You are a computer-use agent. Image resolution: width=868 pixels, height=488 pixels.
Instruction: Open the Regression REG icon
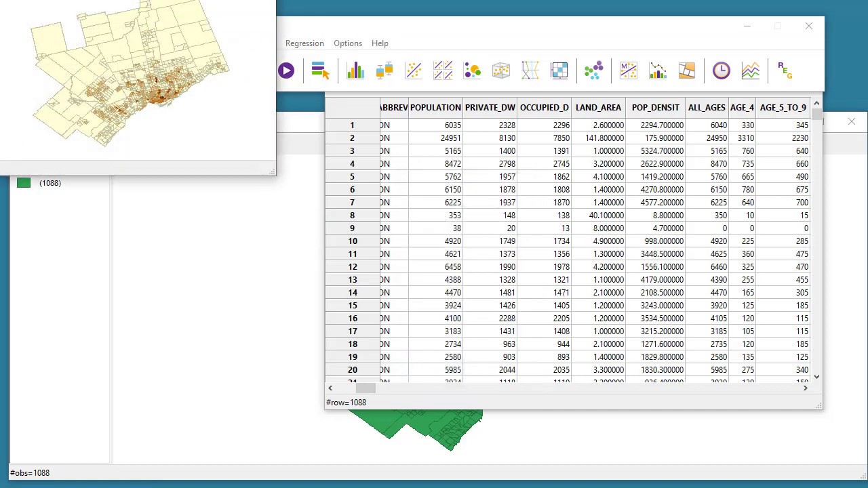tap(785, 70)
